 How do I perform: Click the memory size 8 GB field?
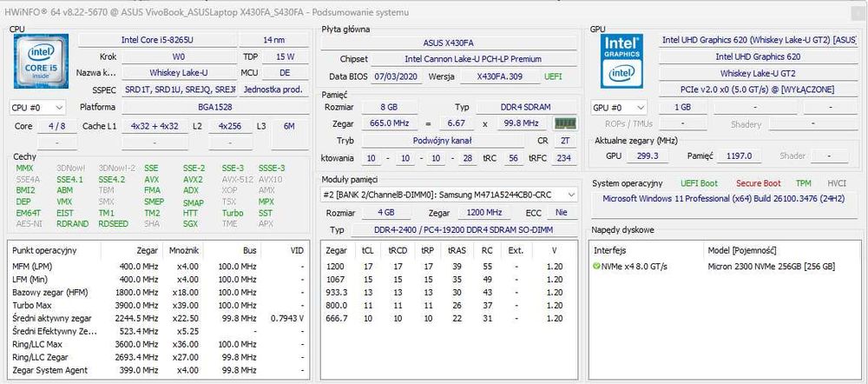(x=388, y=107)
